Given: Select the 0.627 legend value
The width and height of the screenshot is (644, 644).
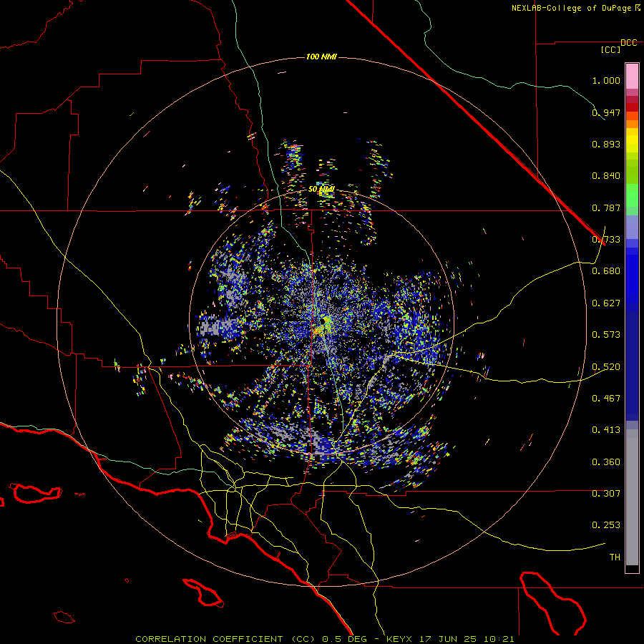Looking at the screenshot, I should tap(606, 303).
